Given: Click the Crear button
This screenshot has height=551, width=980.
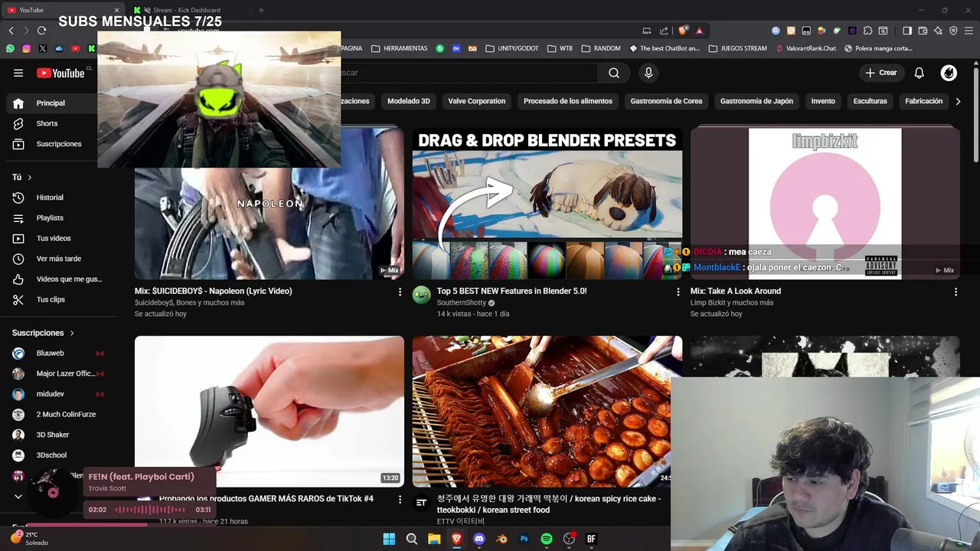Looking at the screenshot, I should pyautogui.click(x=881, y=73).
